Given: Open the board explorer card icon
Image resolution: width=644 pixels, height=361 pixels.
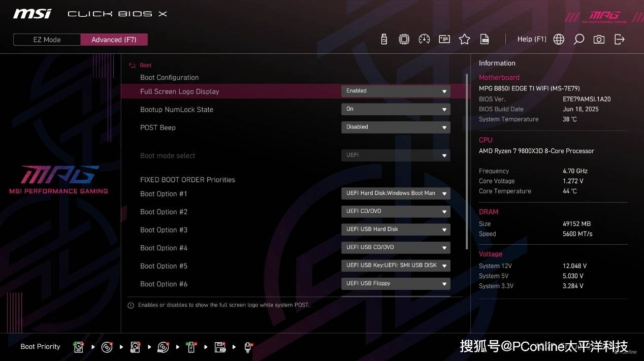Looking at the screenshot, I should click(x=444, y=39).
